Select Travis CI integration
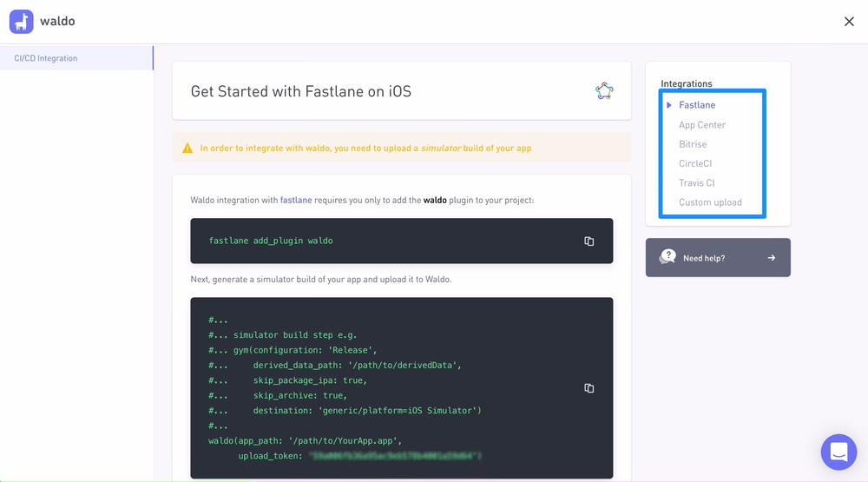The height and width of the screenshot is (482, 868). click(x=696, y=183)
